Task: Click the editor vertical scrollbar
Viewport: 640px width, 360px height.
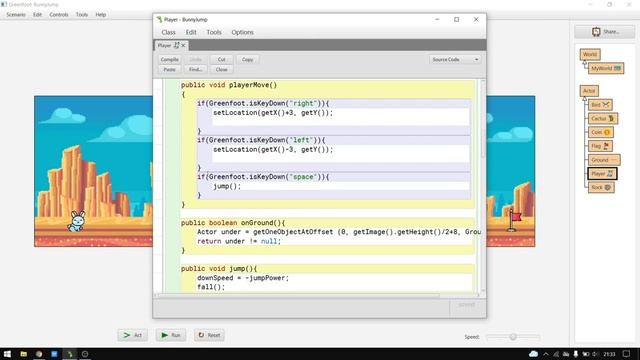Action: [483, 143]
